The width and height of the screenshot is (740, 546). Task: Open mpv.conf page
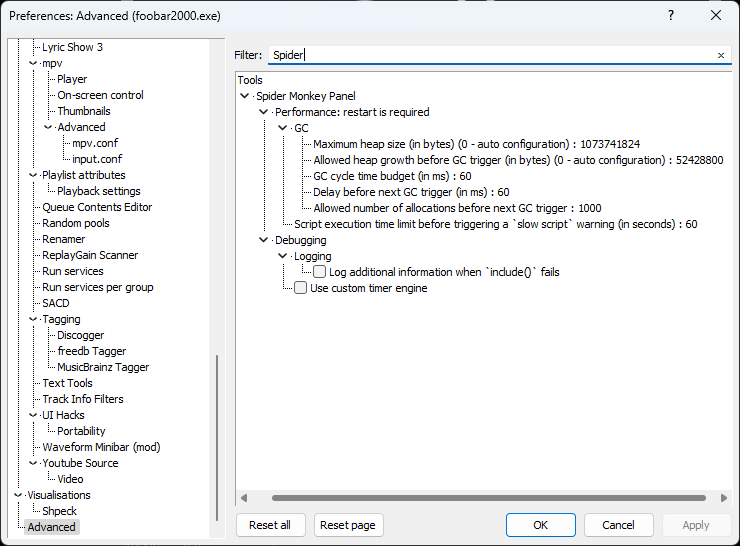point(95,143)
